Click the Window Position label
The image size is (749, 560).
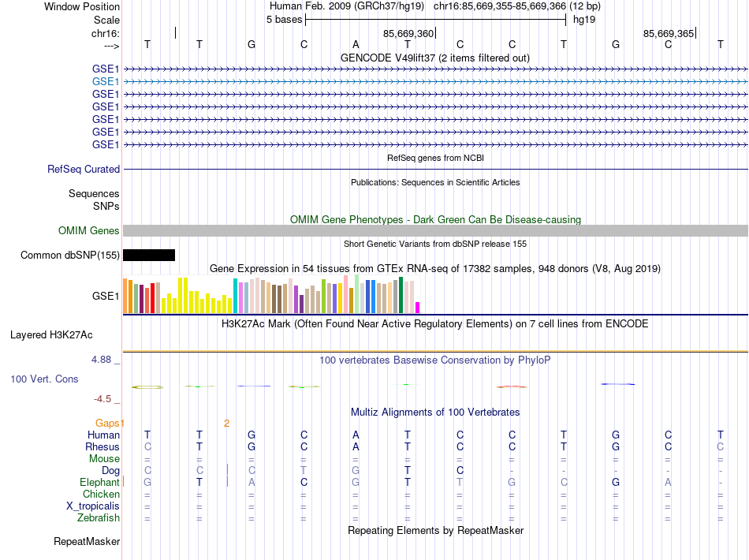tap(82, 6)
